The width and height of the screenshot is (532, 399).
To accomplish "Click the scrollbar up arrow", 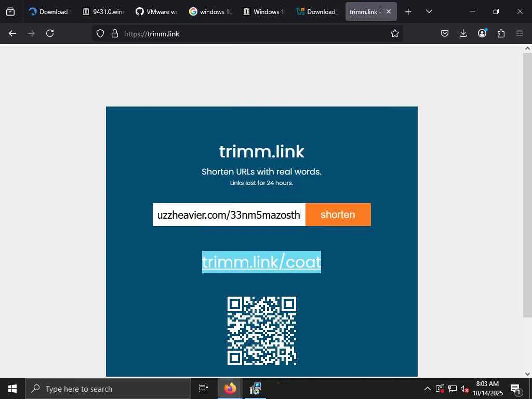I will pyautogui.click(x=527, y=48).
